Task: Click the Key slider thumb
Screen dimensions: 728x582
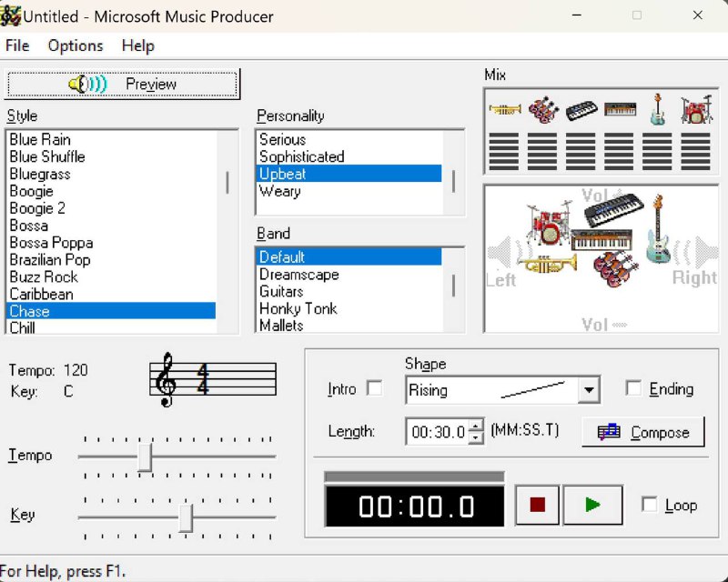Action: [186, 517]
